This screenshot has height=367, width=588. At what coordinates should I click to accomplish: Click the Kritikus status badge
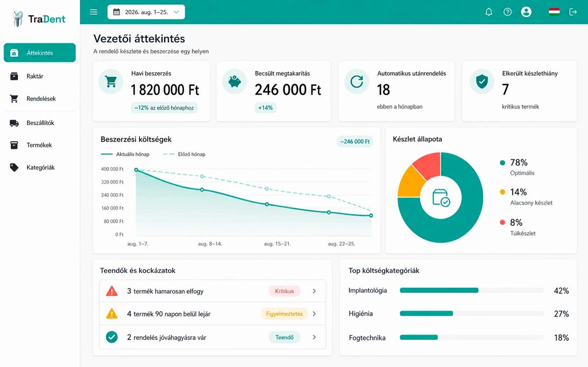coord(284,291)
